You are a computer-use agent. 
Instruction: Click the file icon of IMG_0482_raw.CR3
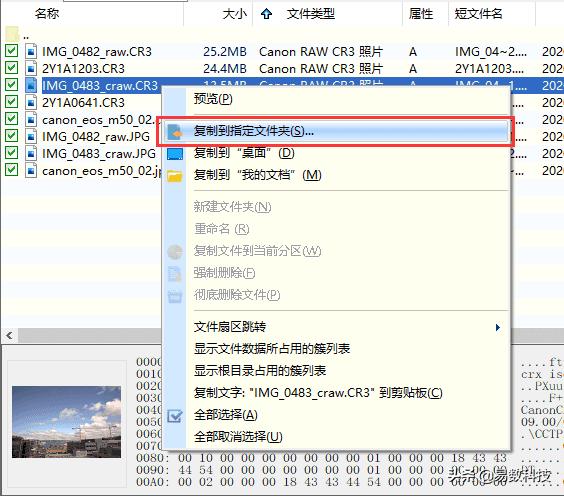[31, 51]
